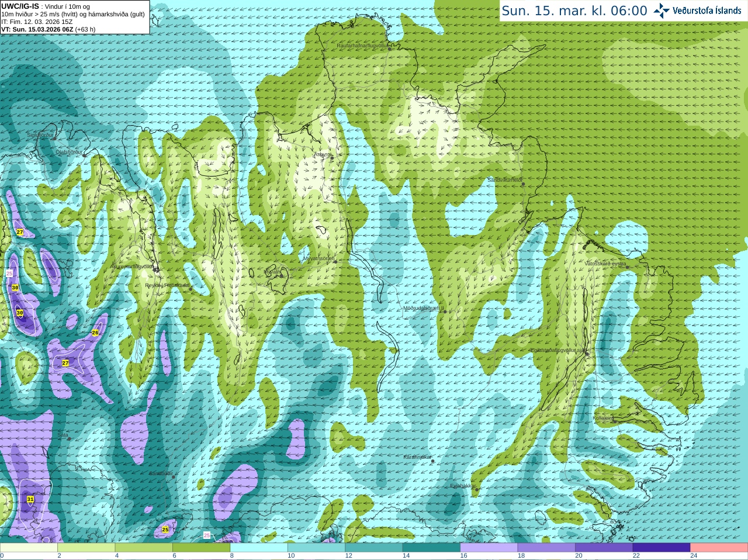Select the Möðrudalsöræfi II station label

click(424, 308)
